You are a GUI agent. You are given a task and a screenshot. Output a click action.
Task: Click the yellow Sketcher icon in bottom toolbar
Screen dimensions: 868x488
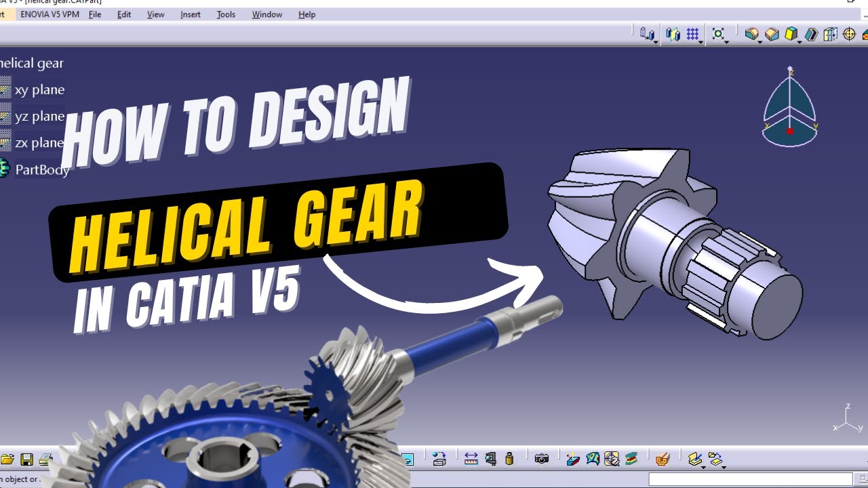coord(694,459)
